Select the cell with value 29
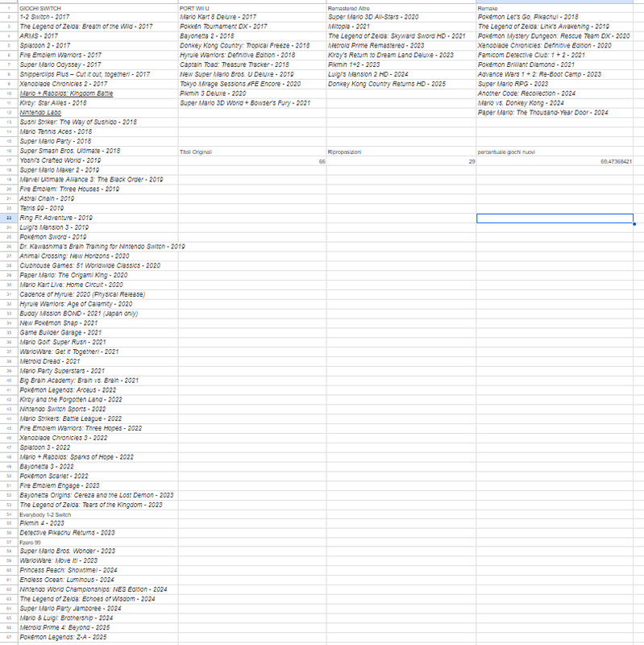This screenshot has height=645, width=644. coord(401,161)
